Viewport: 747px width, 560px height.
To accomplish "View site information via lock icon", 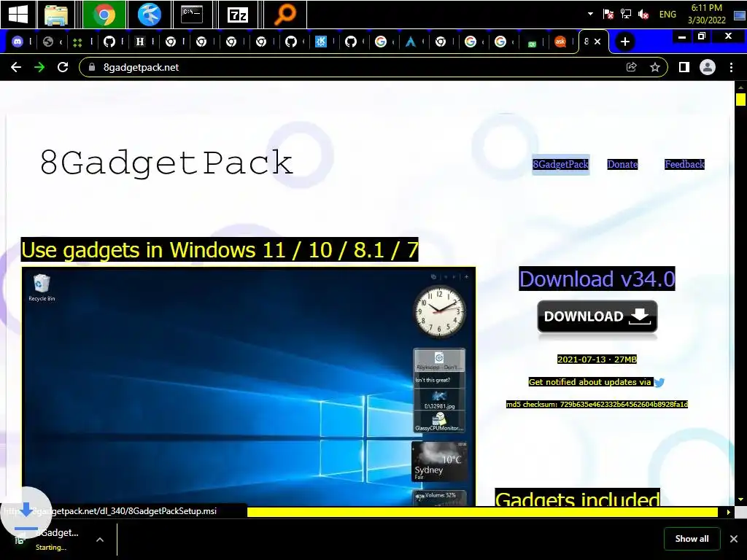I will pos(91,67).
